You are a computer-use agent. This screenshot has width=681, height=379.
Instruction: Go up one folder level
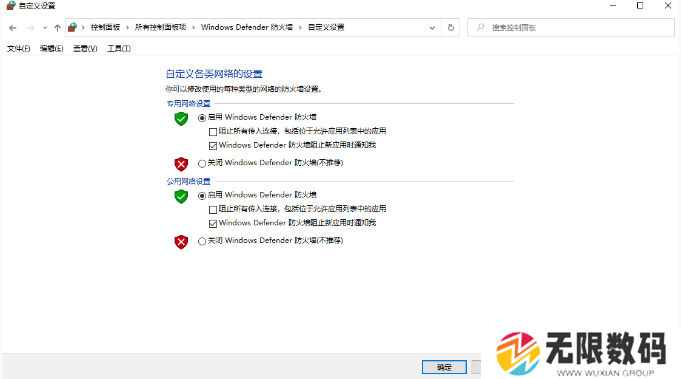(57, 28)
